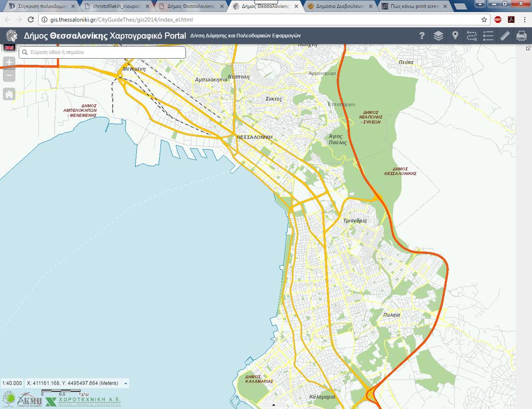Click the Επταπύργιο label on the map
The image size is (532, 409).
pos(341,104)
